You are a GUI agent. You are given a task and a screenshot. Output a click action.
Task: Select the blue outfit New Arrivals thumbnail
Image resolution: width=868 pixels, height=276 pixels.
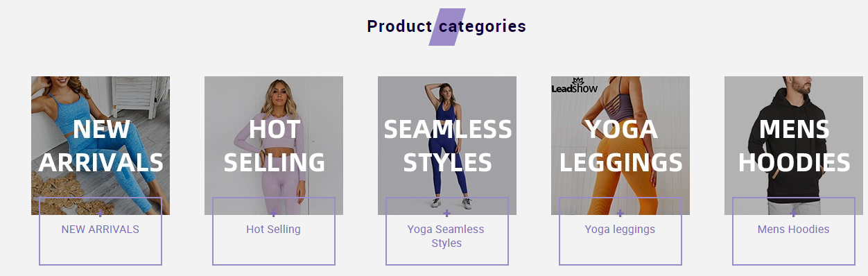(101, 146)
